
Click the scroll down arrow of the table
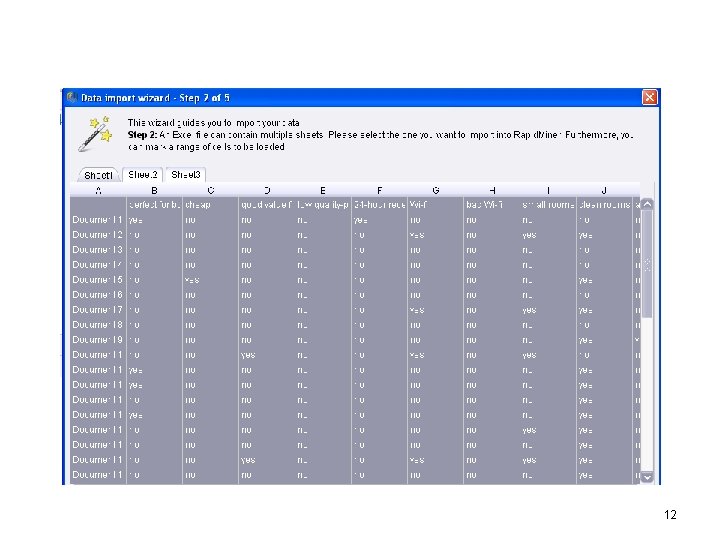(x=647, y=478)
